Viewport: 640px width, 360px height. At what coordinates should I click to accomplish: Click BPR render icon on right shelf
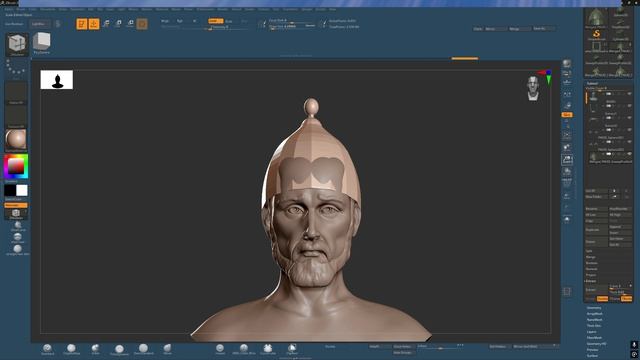tap(567, 64)
